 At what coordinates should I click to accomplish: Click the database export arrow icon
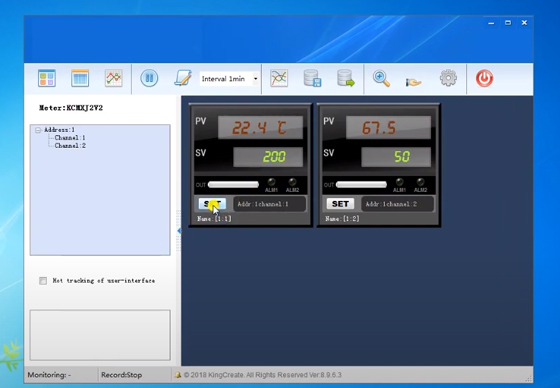click(346, 78)
